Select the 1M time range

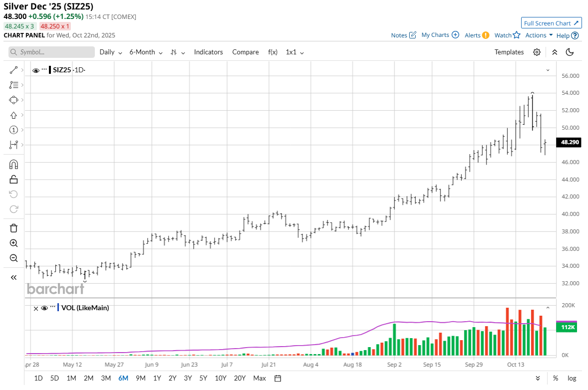pos(71,379)
